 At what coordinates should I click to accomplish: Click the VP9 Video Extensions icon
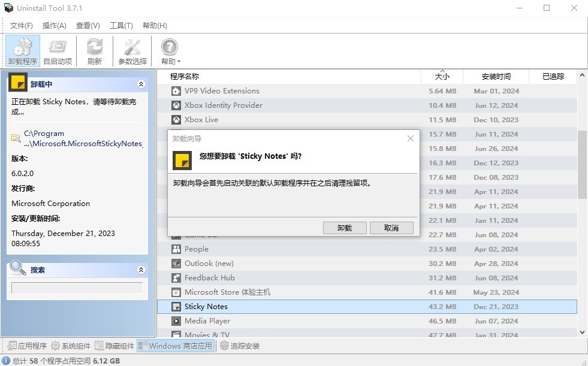click(x=176, y=91)
